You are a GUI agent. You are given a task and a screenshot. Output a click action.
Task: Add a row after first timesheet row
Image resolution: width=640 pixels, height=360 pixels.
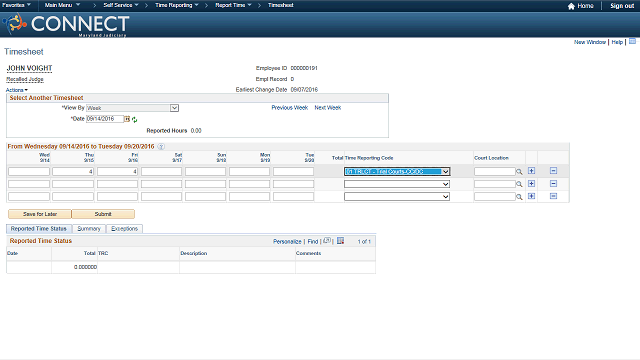[531, 171]
